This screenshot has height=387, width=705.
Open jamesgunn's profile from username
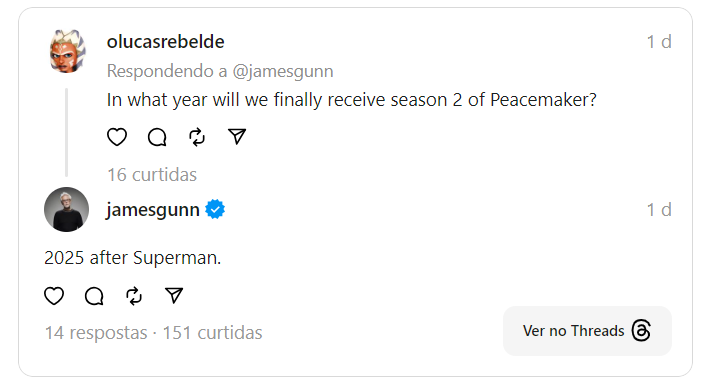(153, 210)
